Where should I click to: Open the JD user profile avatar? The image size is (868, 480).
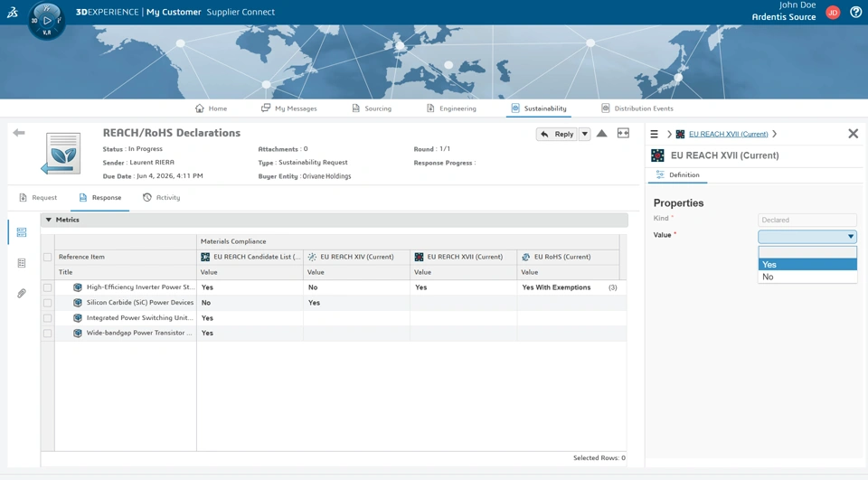pyautogui.click(x=833, y=12)
